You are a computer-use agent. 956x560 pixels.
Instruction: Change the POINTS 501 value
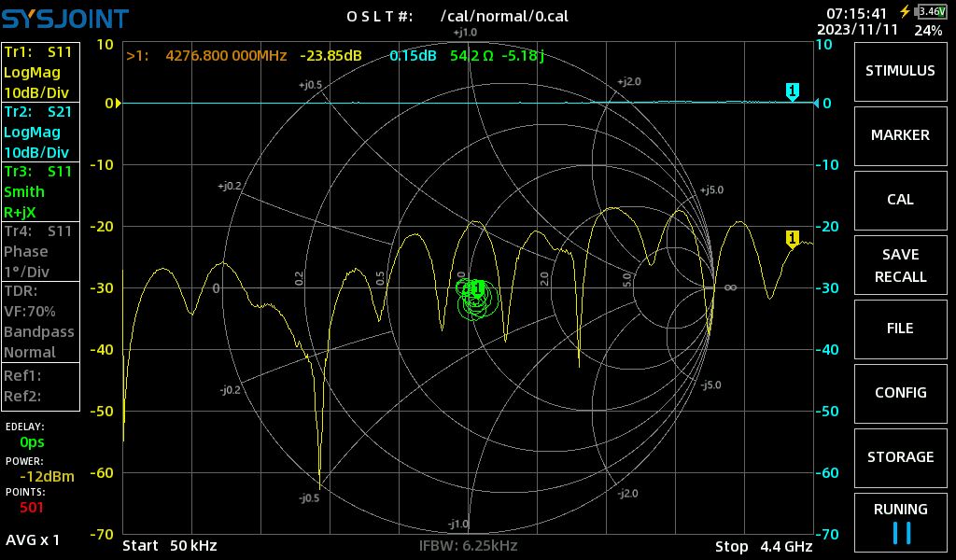tap(32, 507)
